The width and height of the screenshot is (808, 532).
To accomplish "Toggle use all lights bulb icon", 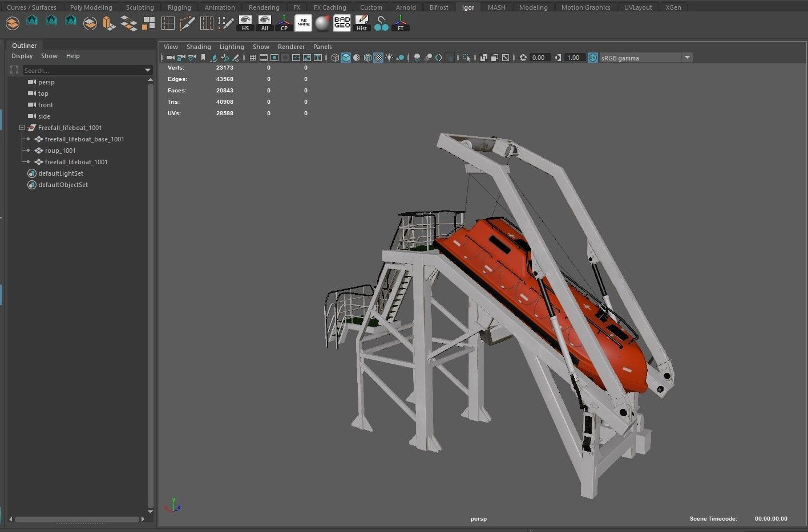I will (x=389, y=58).
